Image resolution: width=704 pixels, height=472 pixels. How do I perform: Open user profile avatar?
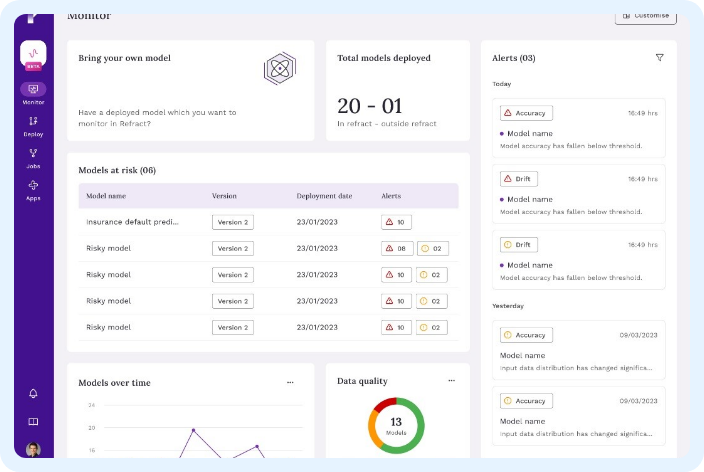[33, 449]
